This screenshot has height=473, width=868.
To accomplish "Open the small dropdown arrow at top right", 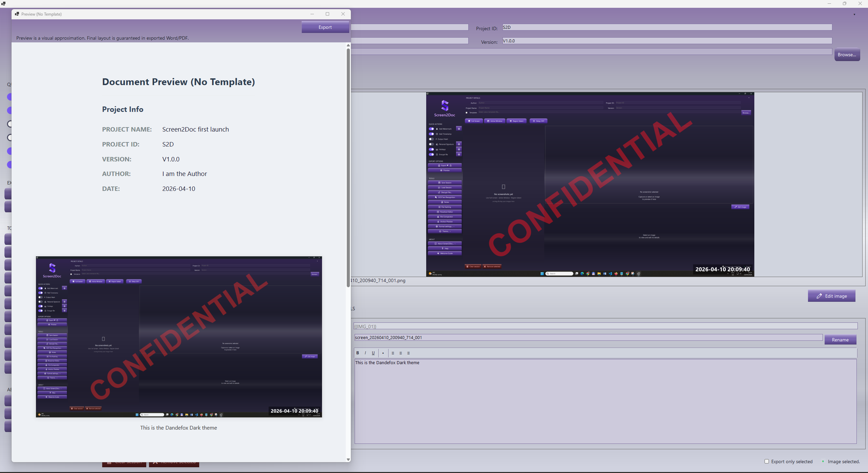I will [x=854, y=15].
